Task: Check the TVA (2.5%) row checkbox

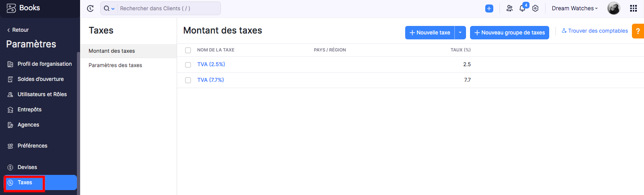Action: (188, 64)
